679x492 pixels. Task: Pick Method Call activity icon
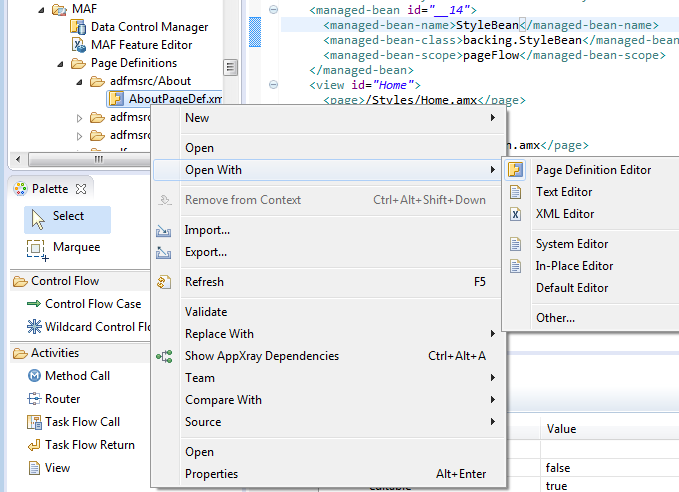click(34, 375)
